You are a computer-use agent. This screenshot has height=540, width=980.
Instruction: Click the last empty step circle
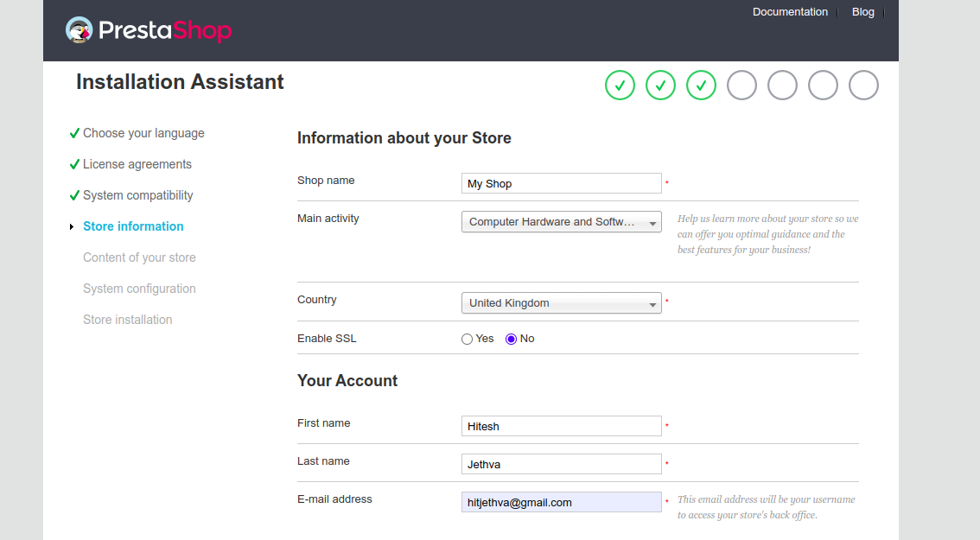pos(863,86)
